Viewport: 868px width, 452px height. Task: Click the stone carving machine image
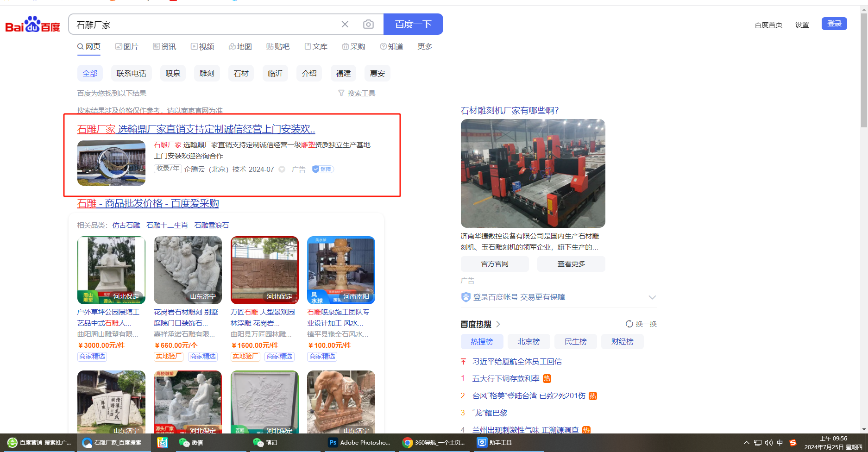click(533, 173)
